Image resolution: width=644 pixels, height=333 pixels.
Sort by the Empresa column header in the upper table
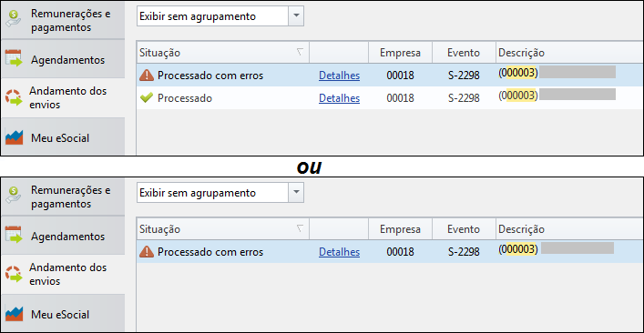tap(400, 53)
